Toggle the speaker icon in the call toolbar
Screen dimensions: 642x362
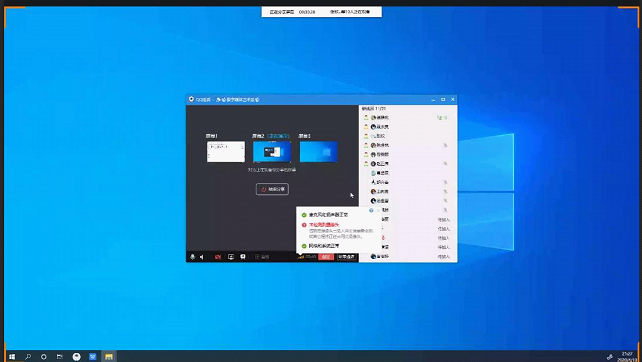click(202, 257)
